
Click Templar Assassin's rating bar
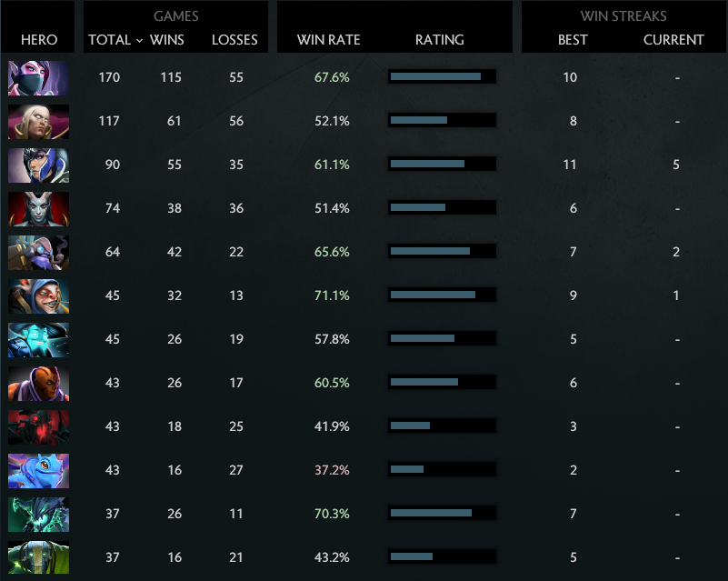[442, 77]
